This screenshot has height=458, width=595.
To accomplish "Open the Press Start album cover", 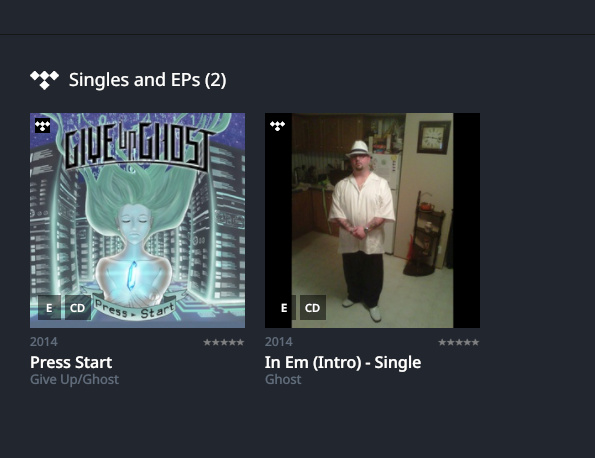I will click(x=137, y=220).
